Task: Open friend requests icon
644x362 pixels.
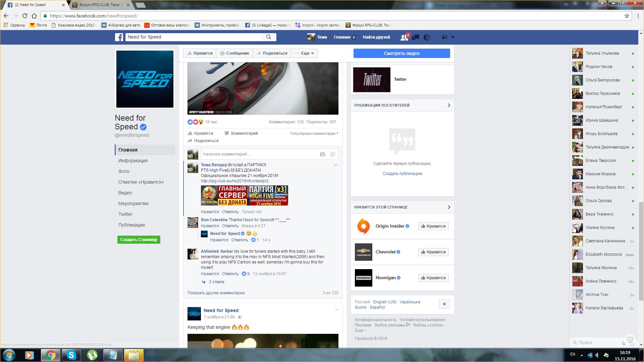Action: point(404,37)
